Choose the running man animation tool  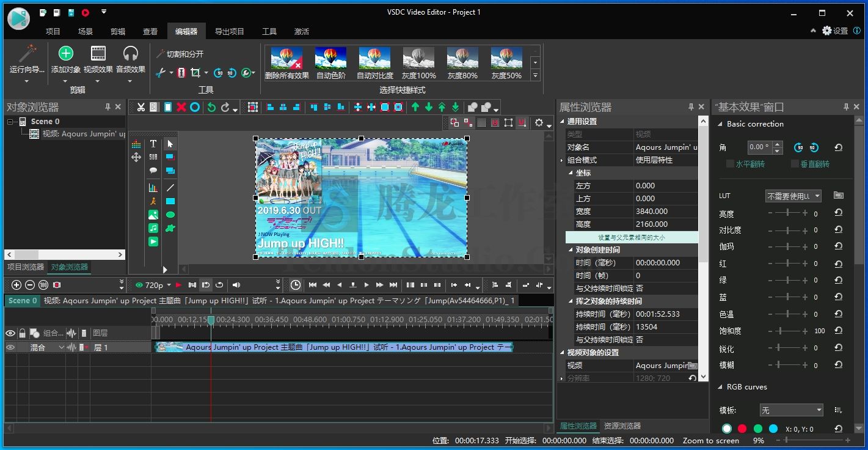pyautogui.click(x=153, y=201)
